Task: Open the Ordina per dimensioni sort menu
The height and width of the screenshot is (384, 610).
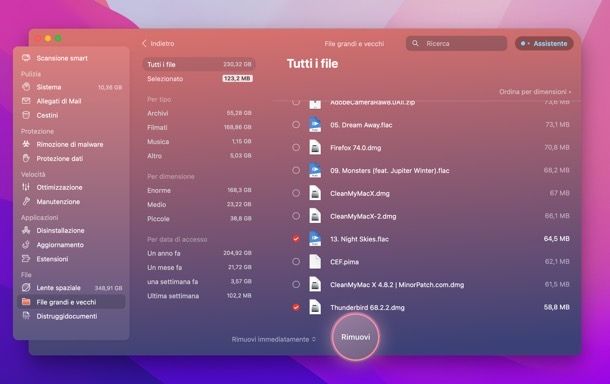Action: (x=535, y=92)
